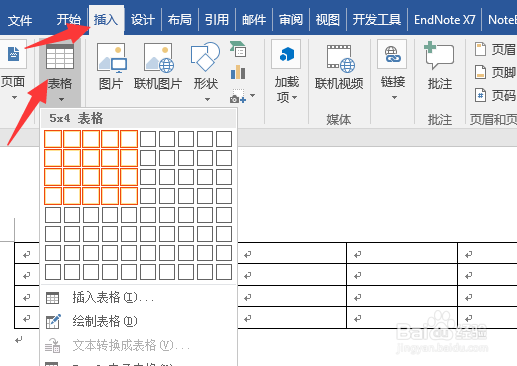This screenshot has height=366, width=517.
Task: Open the 文件 menu tab
Action: coord(20,20)
